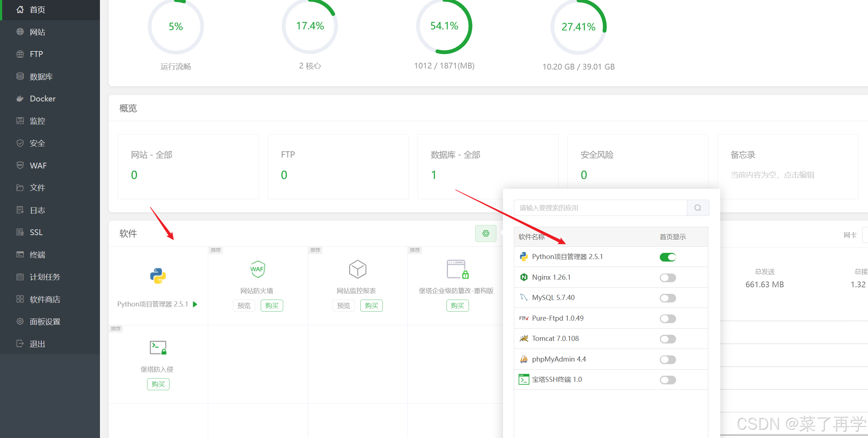Click the 网站防火墙 WAF shield icon
Viewport: 868px width, 438px height.
pos(257,269)
